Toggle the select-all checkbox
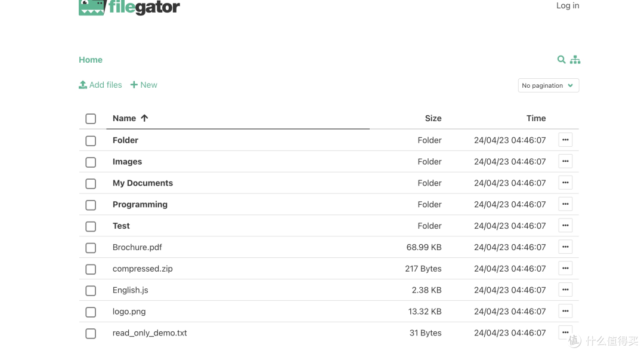 point(91,118)
